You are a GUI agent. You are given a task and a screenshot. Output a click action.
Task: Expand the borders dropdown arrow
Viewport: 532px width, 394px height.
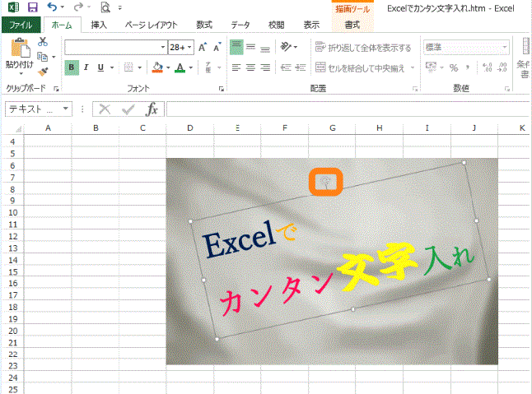139,67
